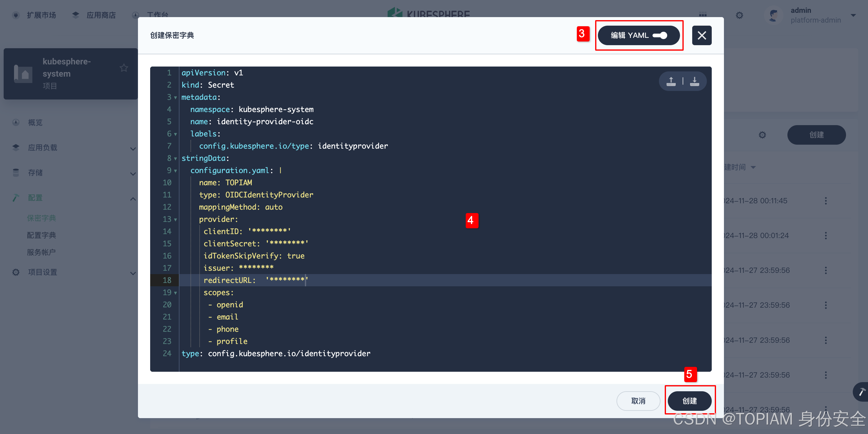Select the 概览 sidebar item
868x434 pixels.
click(35, 122)
